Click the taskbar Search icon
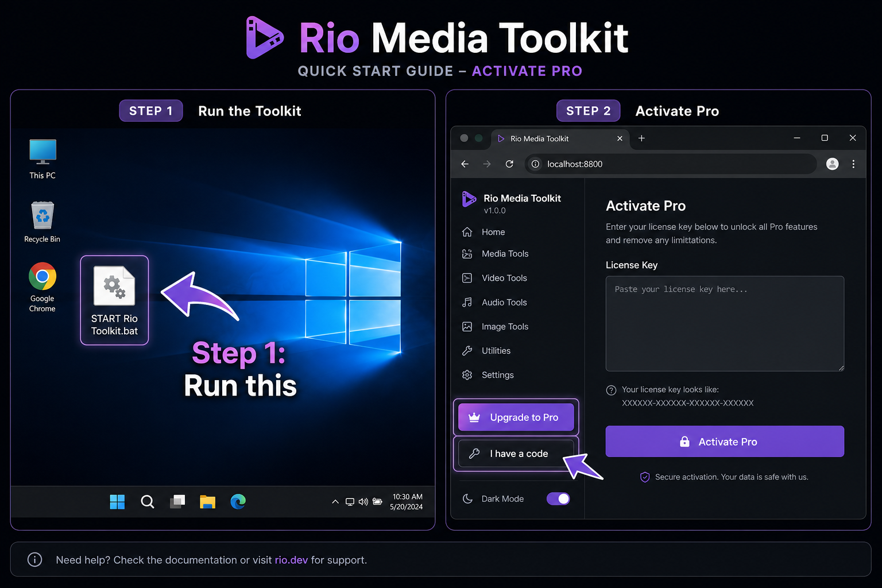This screenshot has width=882, height=588. [148, 502]
